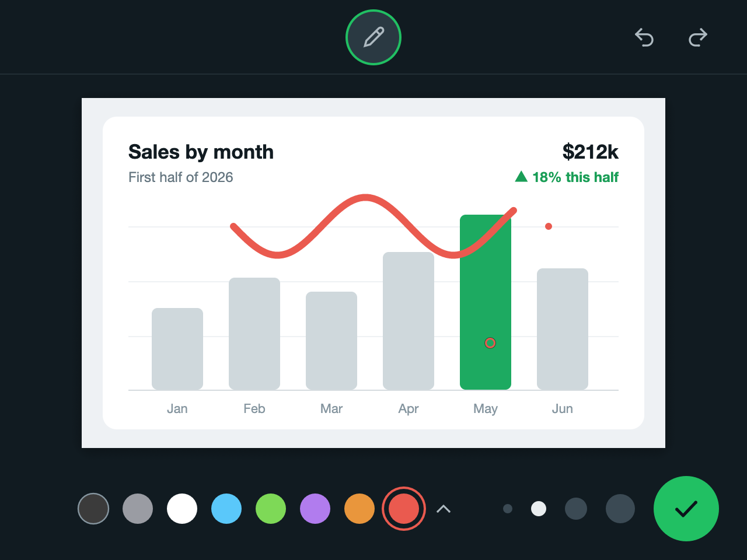Choose the largest brush size dot
Viewport: 747px width, 560px height.
(620, 509)
